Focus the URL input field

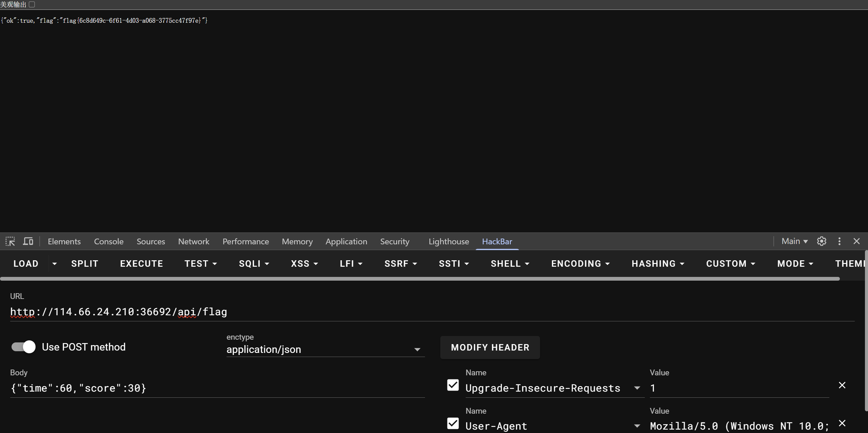432,312
